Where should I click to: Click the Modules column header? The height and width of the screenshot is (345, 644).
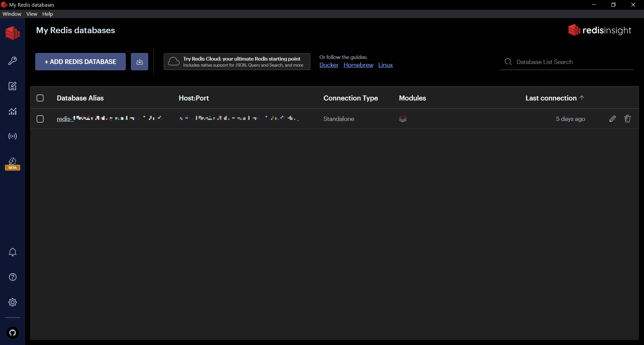(413, 98)
